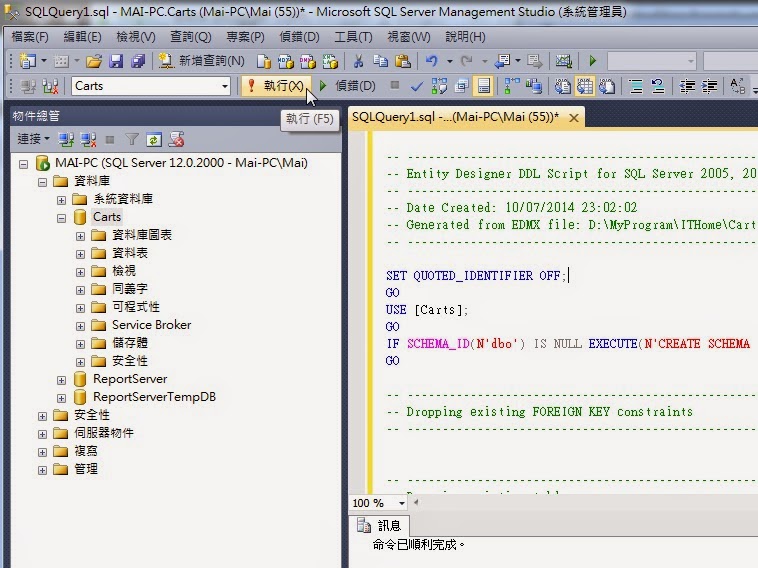Click Database Engine Query icon
The width and height of the screenshot is (758, 568).
pos(263,61)
